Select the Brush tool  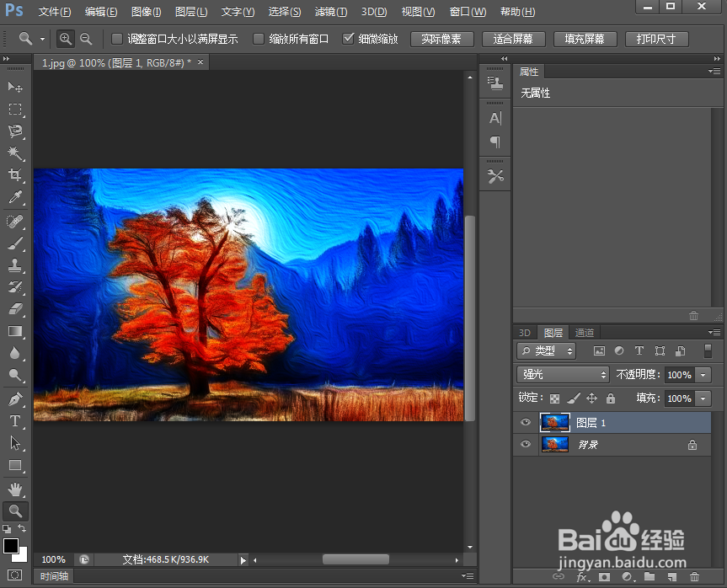[x=15, y=243]
